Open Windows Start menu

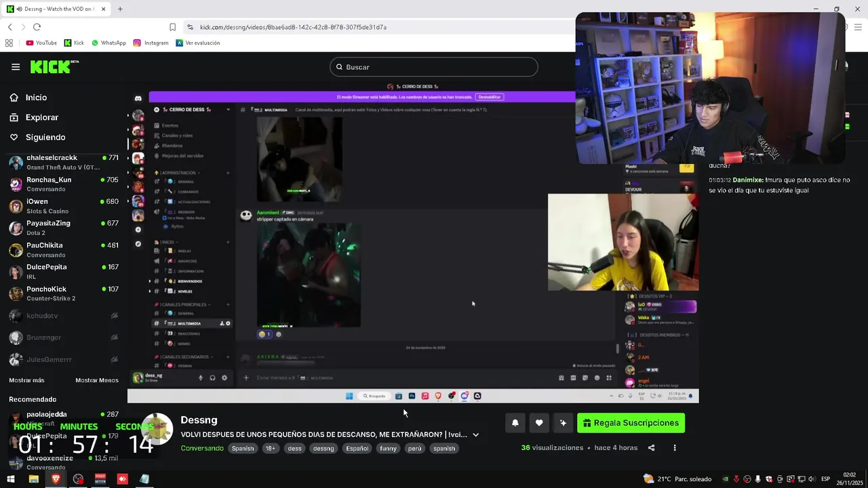pos(10,479)
